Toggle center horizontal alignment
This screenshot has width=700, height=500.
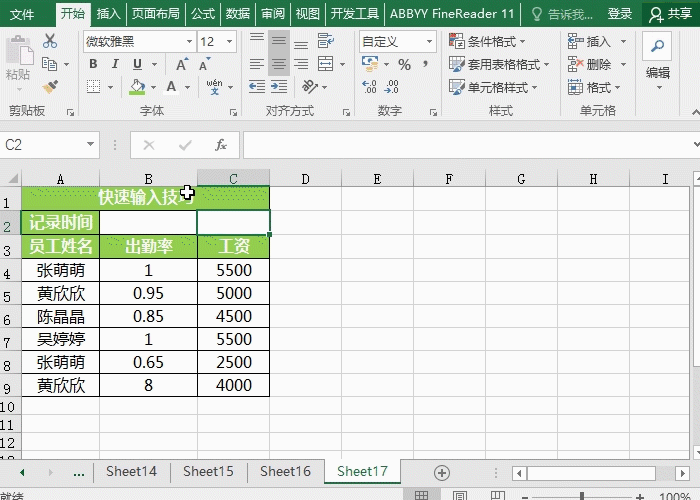click(x=279, y=64)
